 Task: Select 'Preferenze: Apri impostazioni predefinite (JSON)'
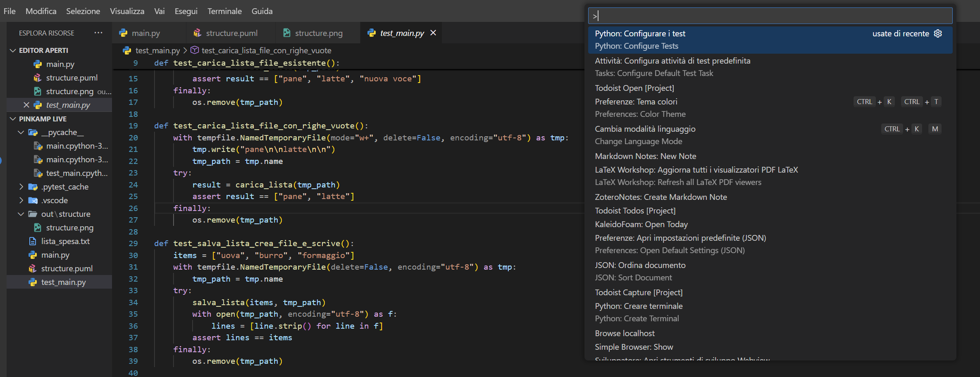(770, 244)
